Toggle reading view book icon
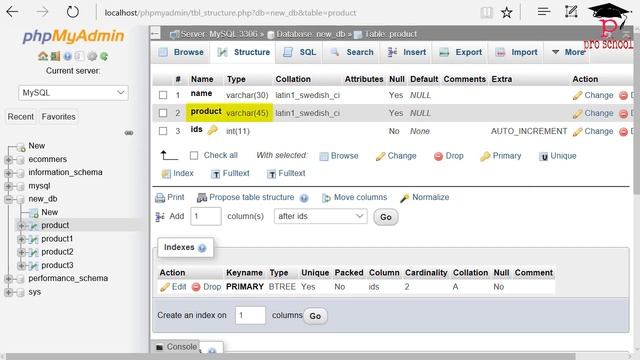The width and height of the screenshot is (640, 360). click(486, 12)
